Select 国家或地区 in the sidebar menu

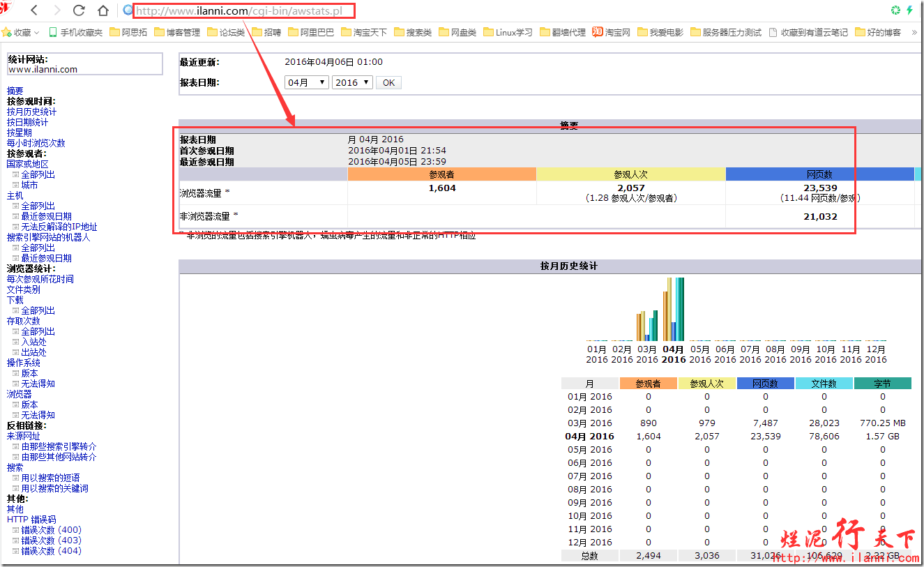pos(28,164)
